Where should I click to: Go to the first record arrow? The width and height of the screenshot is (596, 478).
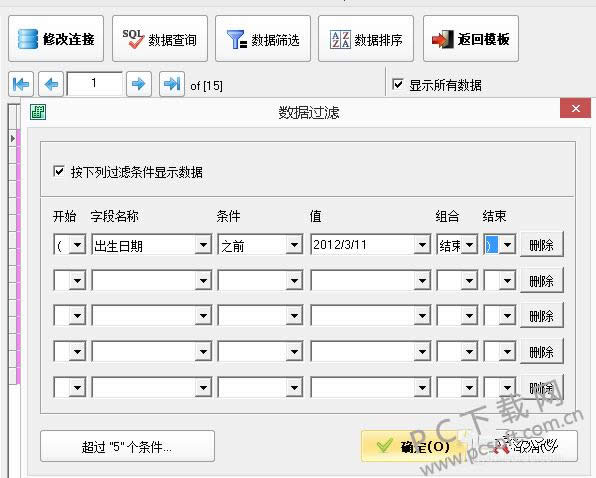coord(21,84)
